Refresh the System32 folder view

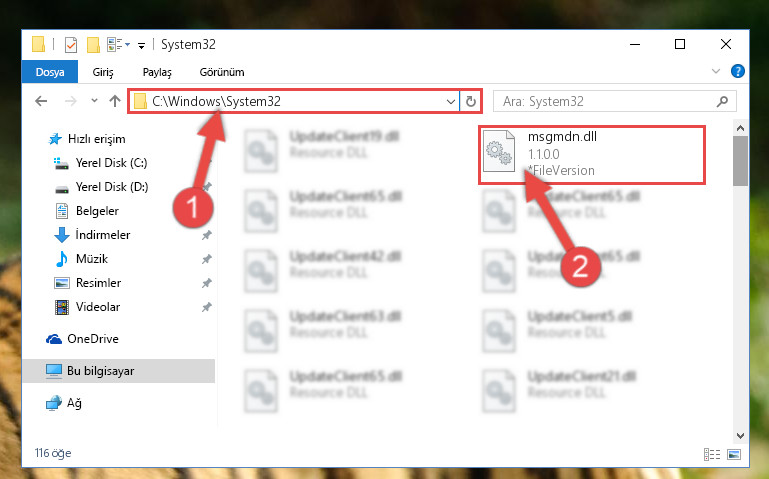pyautogui.click(x=471, y=101)
